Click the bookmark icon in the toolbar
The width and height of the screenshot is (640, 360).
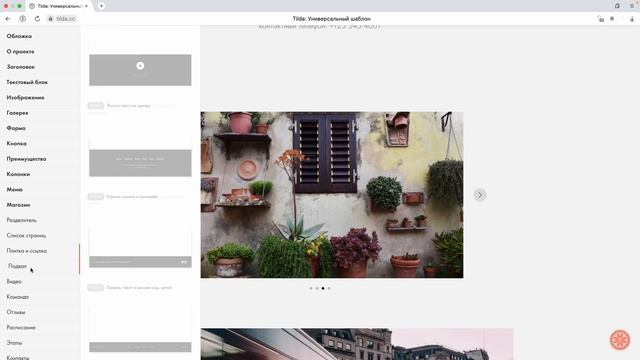pos(612,19)
